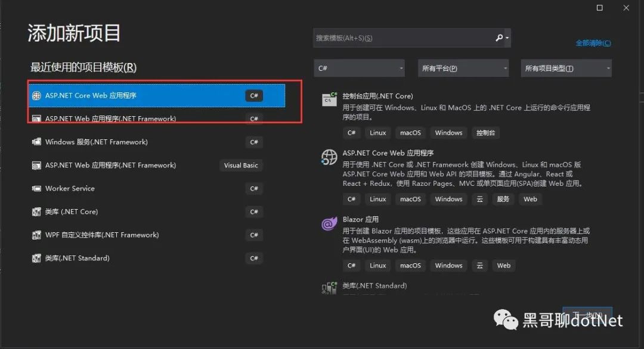Screen dimensions: 644x349
Task: Select WPF 自定义控件库(.NET Framework) template
Action: [147, 235]
